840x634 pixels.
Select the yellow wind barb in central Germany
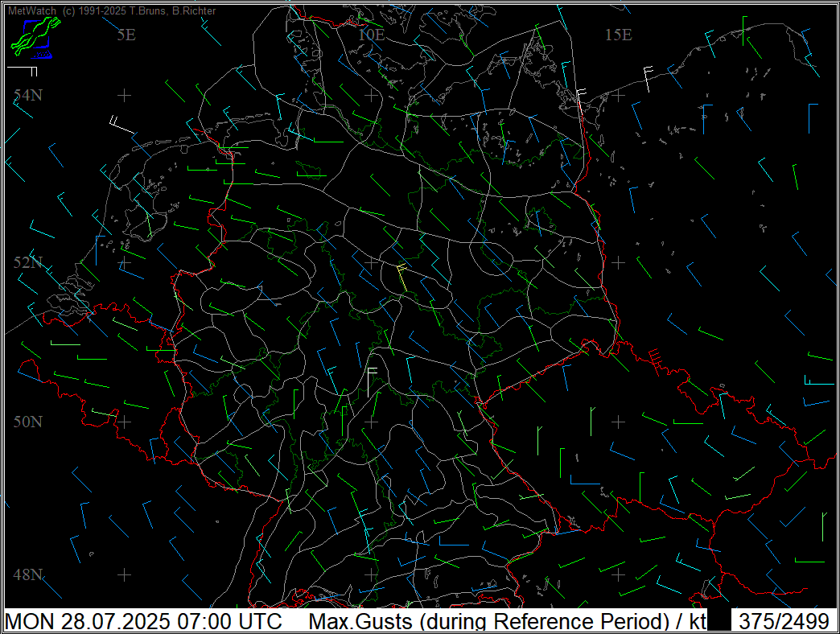point(401,277)
